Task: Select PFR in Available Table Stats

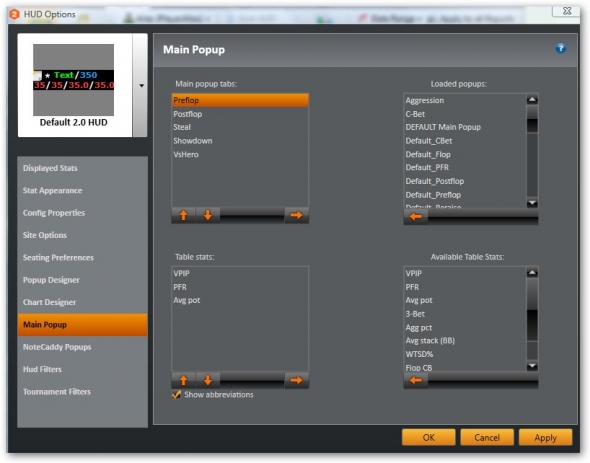Action: pos(465,287)
